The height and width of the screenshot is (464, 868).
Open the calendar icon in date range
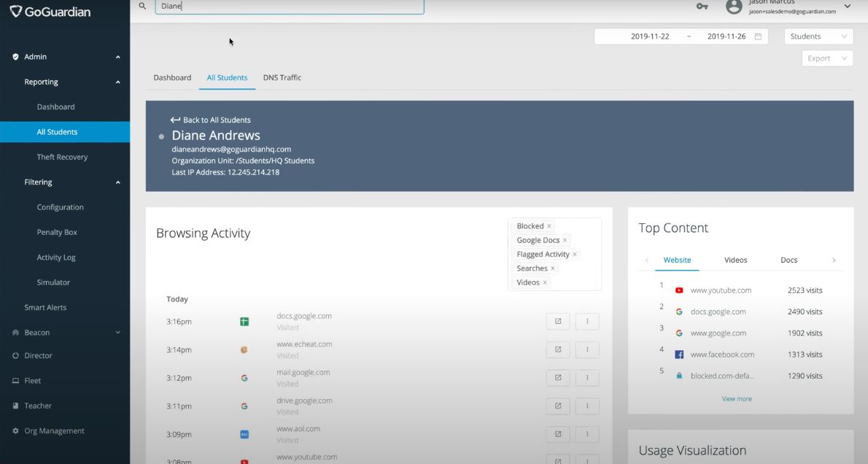coord(758,36)
